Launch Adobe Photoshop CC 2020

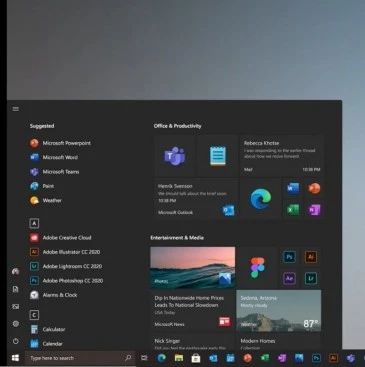(x=66, y=281)
